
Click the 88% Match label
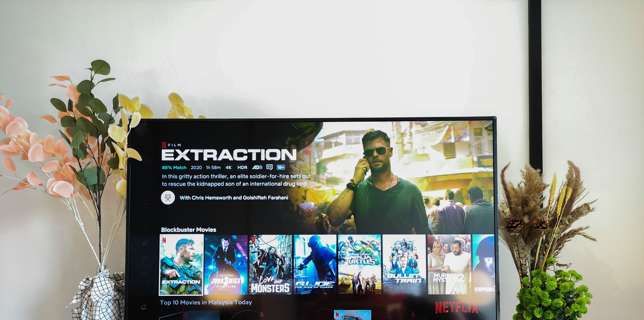174,167
